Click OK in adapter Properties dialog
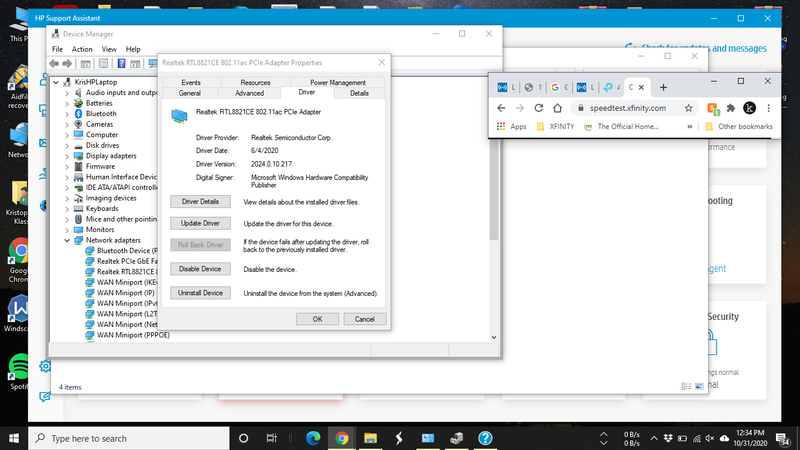Screen dimensions: 800x450 [x=317, y=319]
